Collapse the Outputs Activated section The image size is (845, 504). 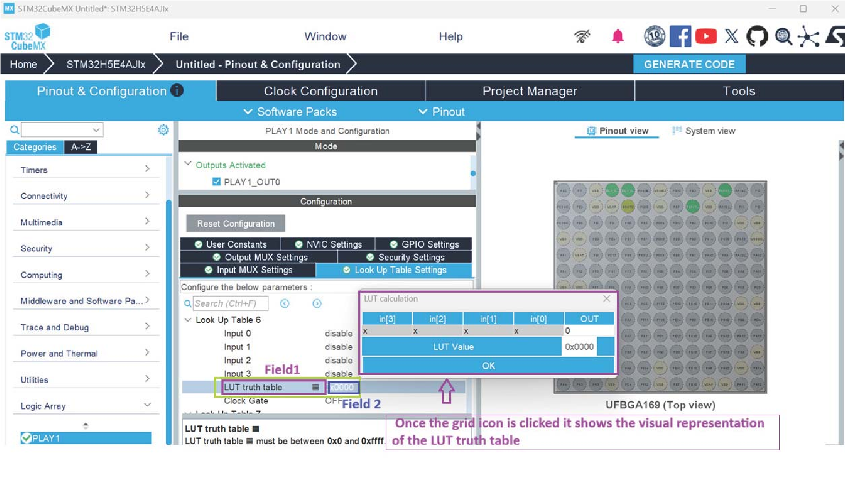(188, 164)
